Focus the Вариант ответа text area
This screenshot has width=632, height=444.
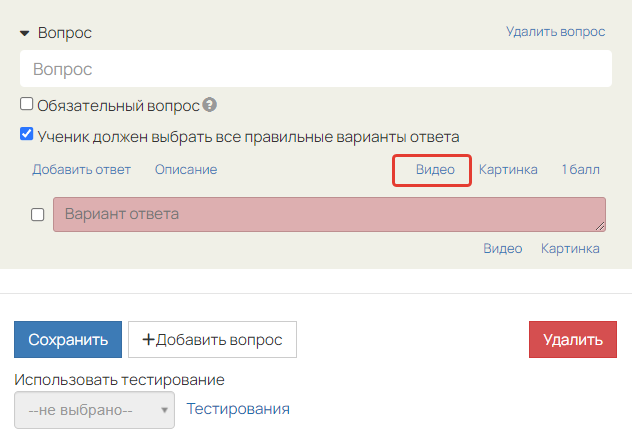[329, 214]
